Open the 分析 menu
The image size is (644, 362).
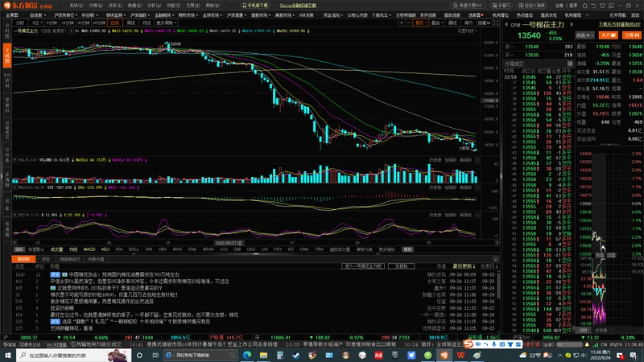point(154,6)
